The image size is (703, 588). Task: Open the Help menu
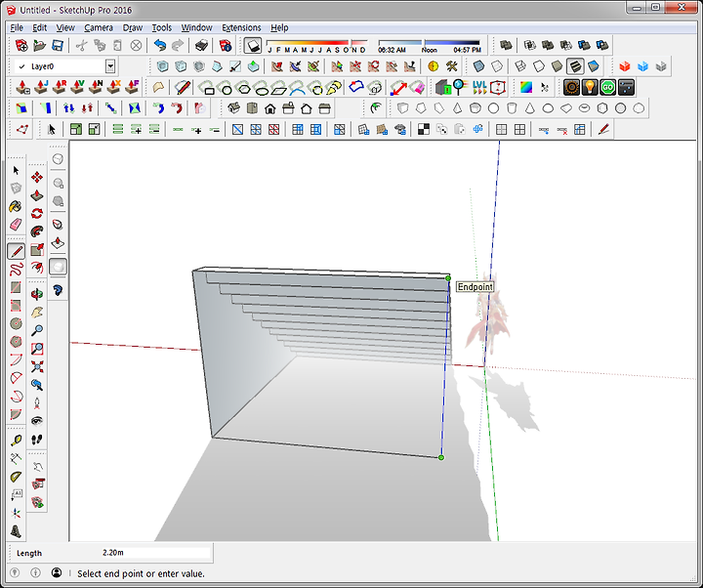(279, 27)
